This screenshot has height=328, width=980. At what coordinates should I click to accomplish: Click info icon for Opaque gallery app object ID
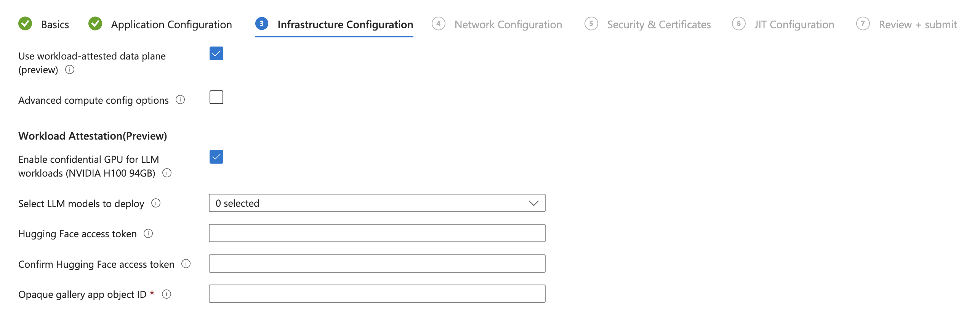click(167, 294)
